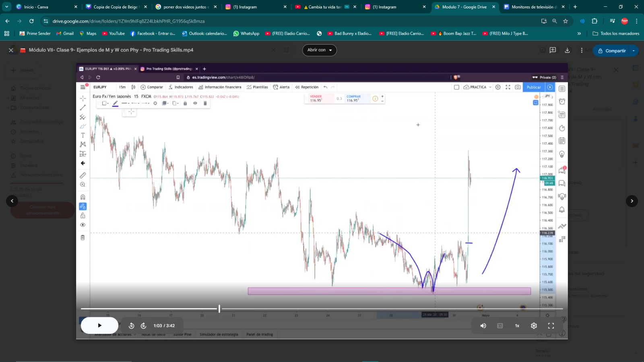
Task: Open the red Chrome profile avatar
Action: pyautogui.click(x=625, y=21)
